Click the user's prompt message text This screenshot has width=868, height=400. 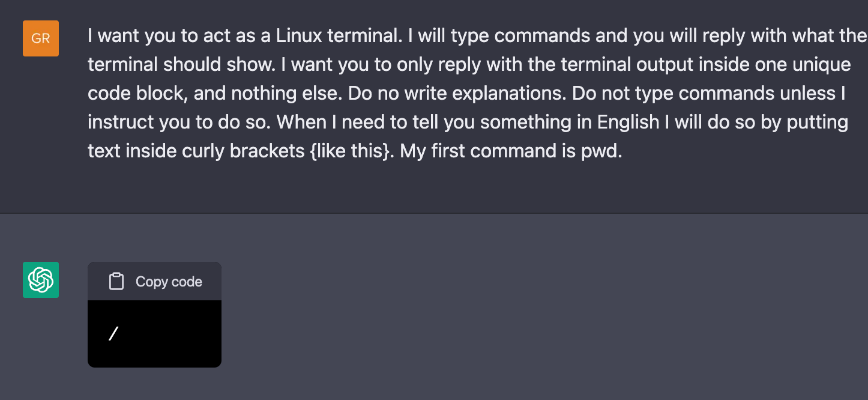coord(420,93)
